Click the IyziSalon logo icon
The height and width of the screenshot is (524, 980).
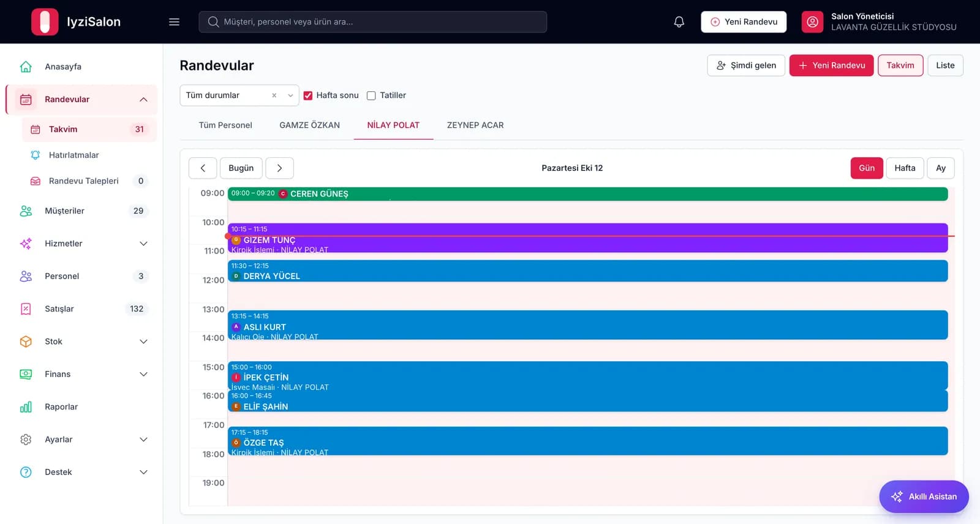[45, 22]
